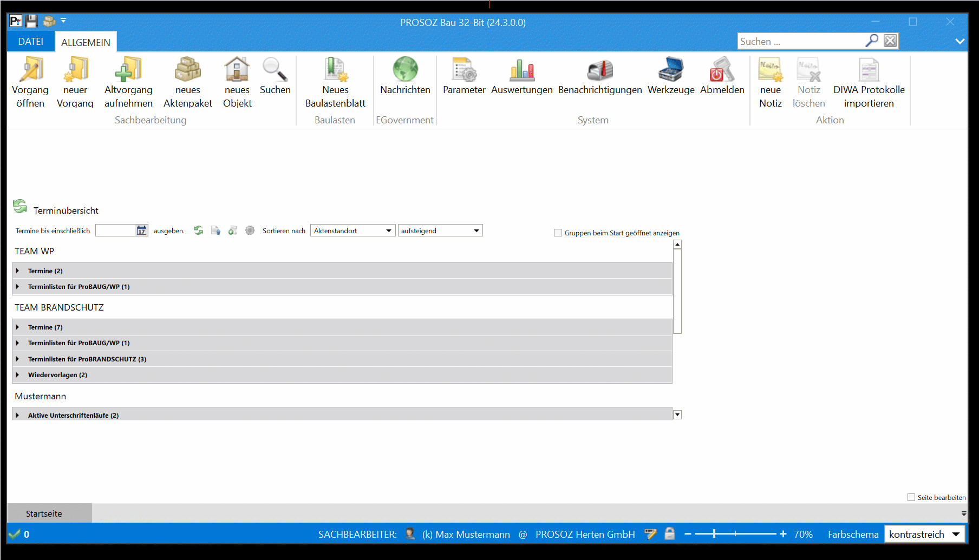Import DIWA Protokolle
The height and width of the screenshot is (560, 979).
869,82
